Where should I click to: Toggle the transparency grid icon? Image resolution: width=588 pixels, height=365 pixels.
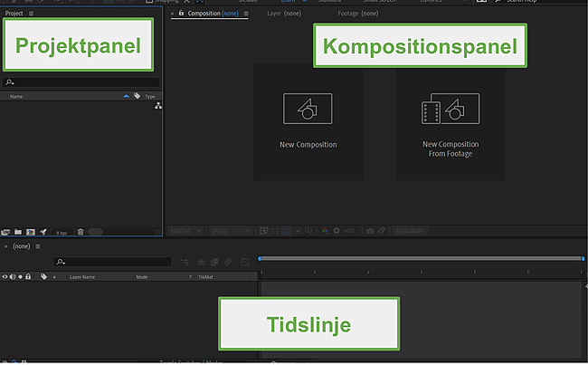275,231
